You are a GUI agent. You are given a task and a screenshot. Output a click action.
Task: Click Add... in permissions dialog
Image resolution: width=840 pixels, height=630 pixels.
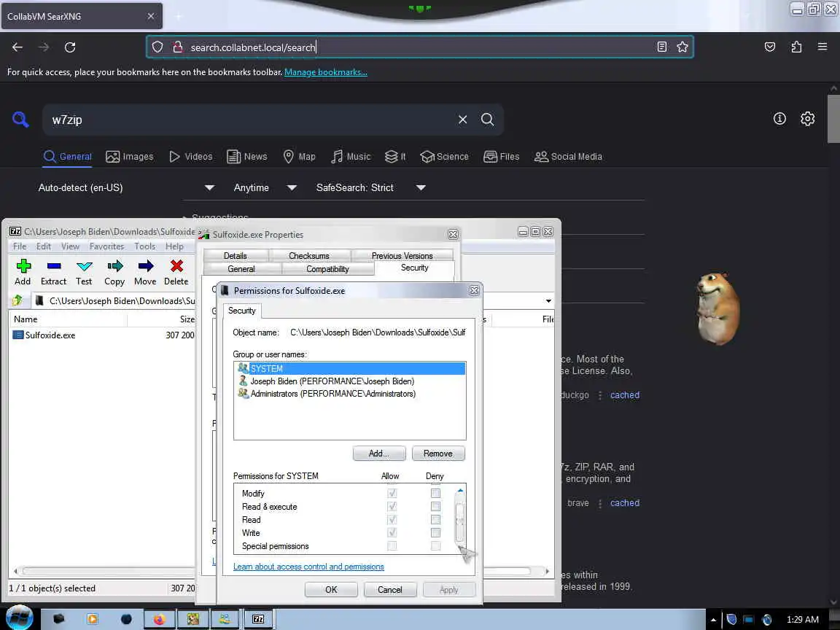tap(379, 454)
